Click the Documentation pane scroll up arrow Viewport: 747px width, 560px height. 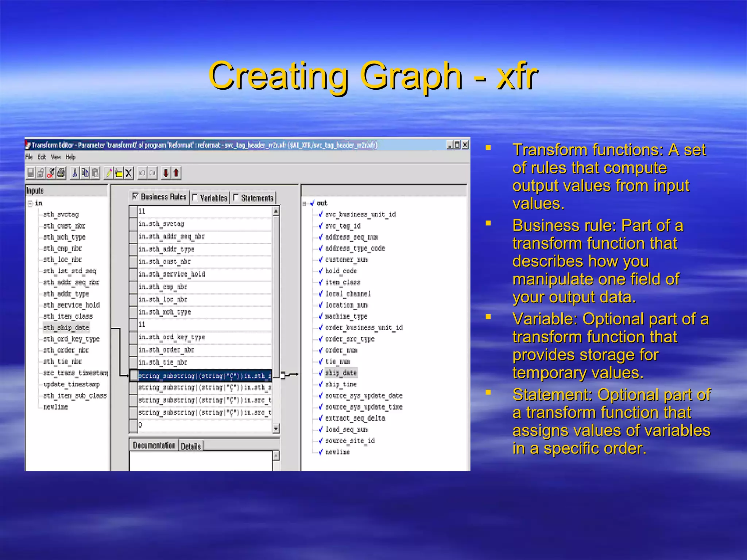click(x=276, y=456)
